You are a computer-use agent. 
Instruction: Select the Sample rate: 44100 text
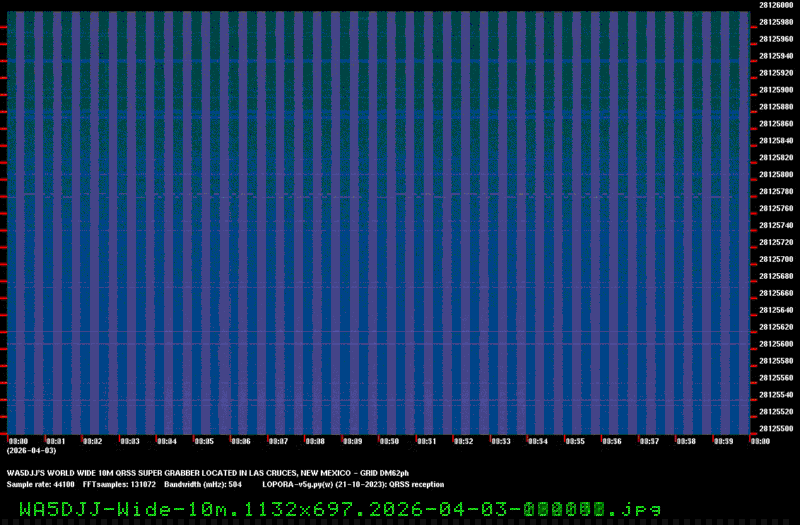coord(40,484)
